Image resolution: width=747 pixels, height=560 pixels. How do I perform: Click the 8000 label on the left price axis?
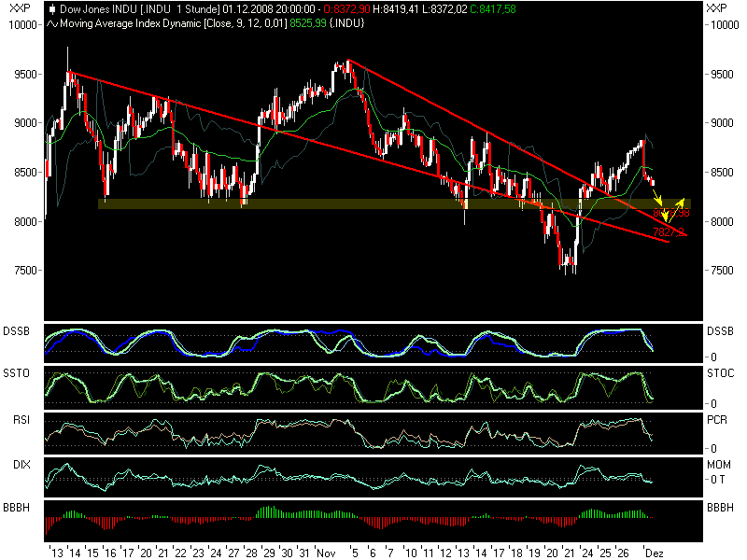(26, 222)
